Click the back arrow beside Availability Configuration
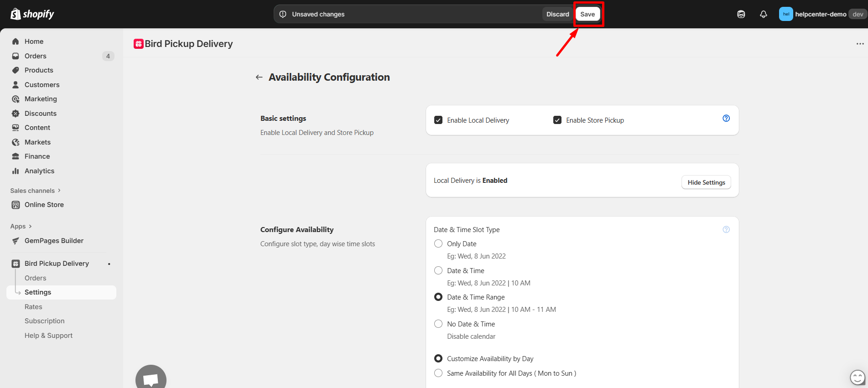 coord(259,78)
